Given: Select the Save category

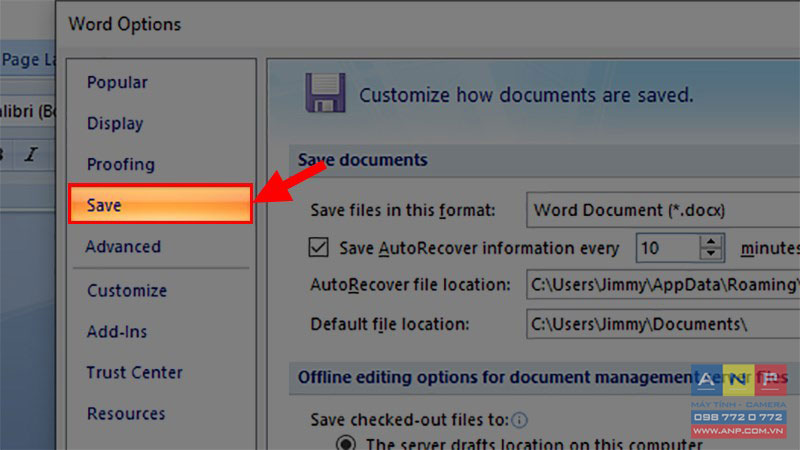Looking at the screenshot, I should pyautogui.click(x=160, y=204).
